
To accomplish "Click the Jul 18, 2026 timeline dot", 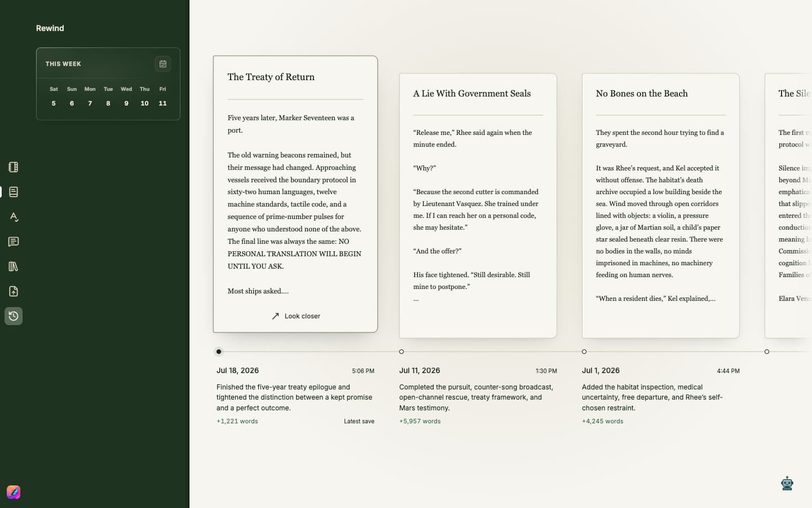I will click(219, 352).
